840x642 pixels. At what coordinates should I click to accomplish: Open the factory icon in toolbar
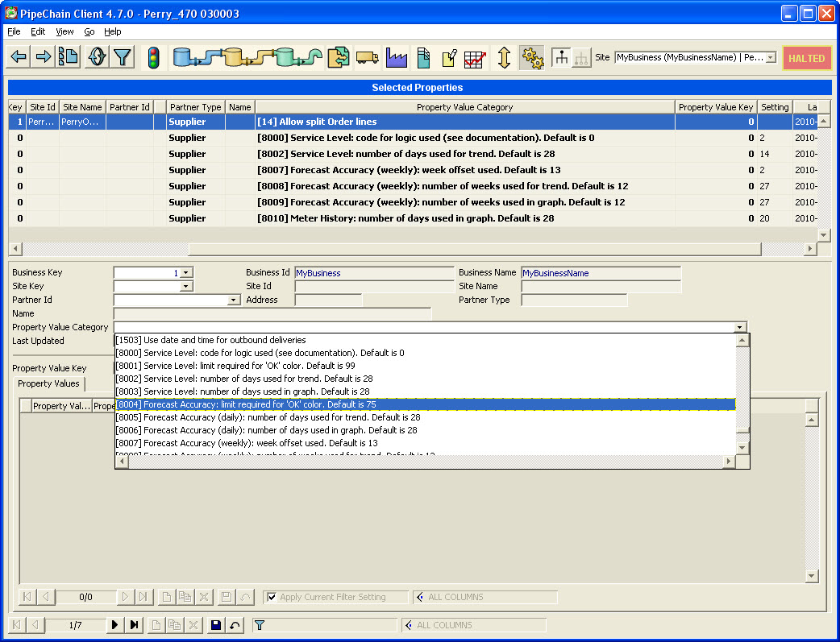(396, 57)
